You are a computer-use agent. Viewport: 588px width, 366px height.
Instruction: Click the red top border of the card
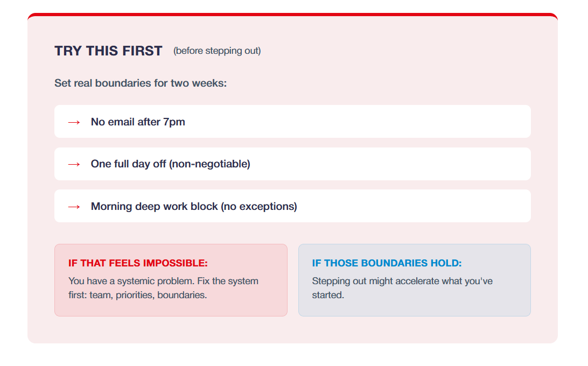pyautogui.click(x=292, y=15)
